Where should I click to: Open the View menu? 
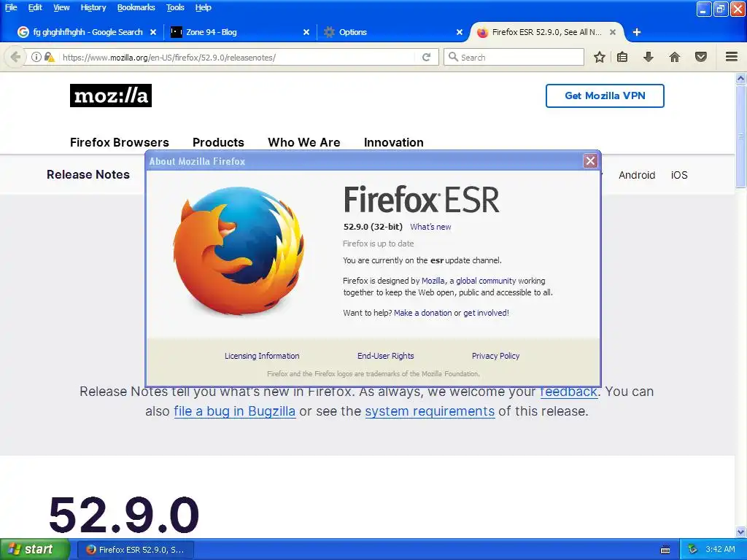point(61,7)
